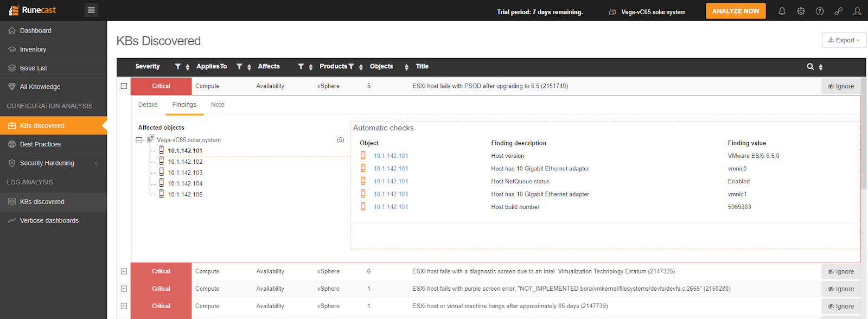The width and height of the screenshot is (868, 319).
Task: Open help question mark icon
Action: (x=820, y=11)
